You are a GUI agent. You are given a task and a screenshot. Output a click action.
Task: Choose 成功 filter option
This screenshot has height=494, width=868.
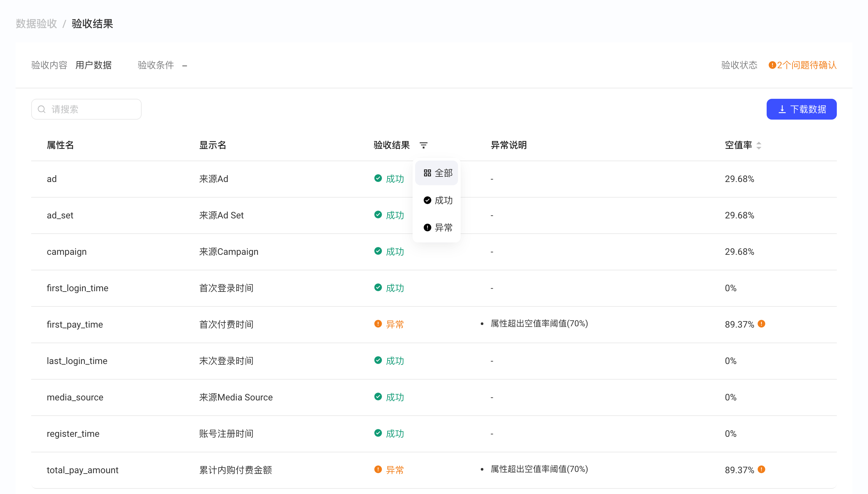click(x=436, y=200)
